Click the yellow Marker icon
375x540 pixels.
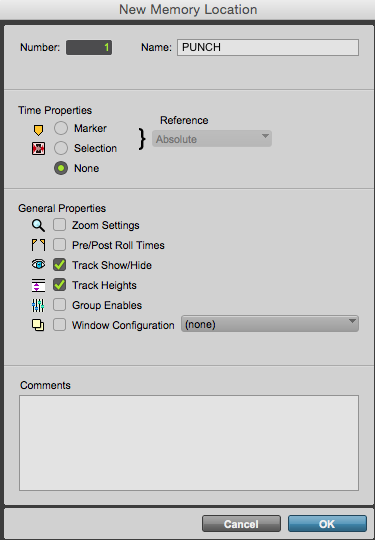coord(38,130)
